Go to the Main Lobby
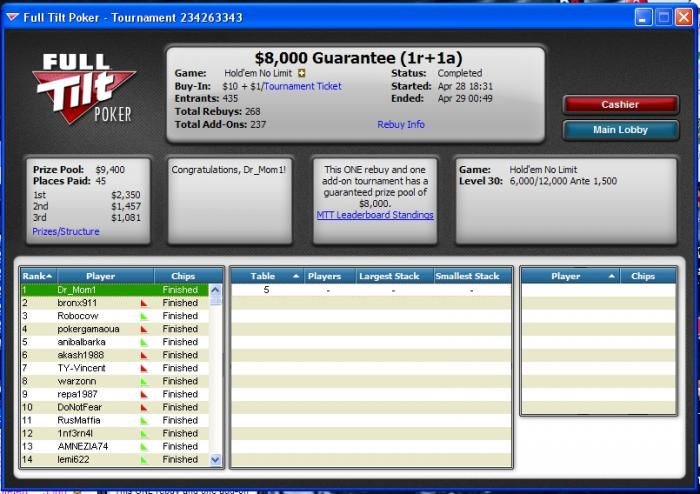The width and height of the screenshot is (700, 494). pyautogui.click(x=621, y=130)
